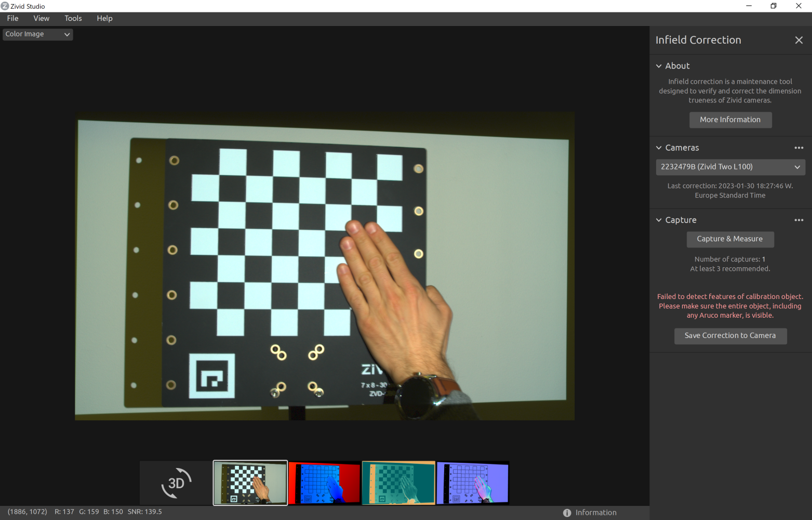Open the camera selection dropdown
The width and height of the screenshot is (812, 520).
730,167
